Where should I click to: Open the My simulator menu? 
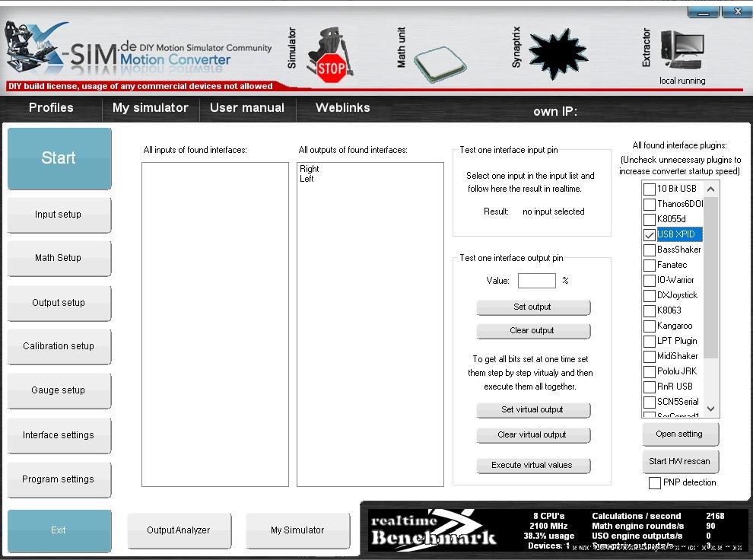point(151,108)
